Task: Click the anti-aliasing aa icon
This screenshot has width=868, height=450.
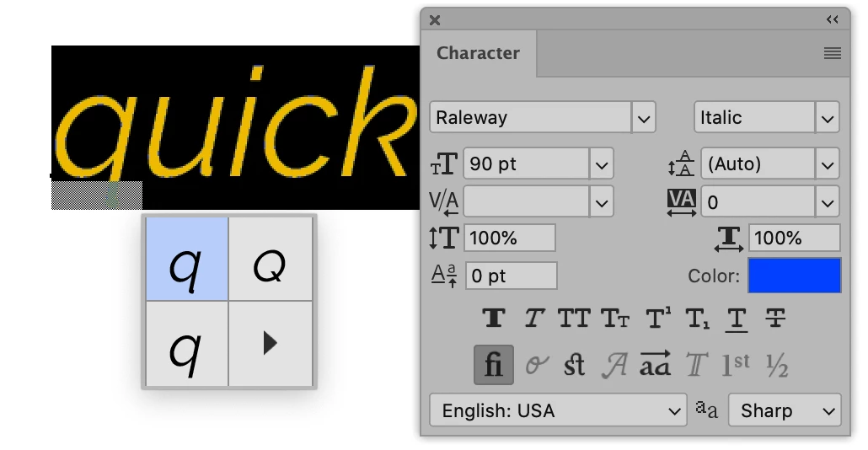Action: pos(706,410)
